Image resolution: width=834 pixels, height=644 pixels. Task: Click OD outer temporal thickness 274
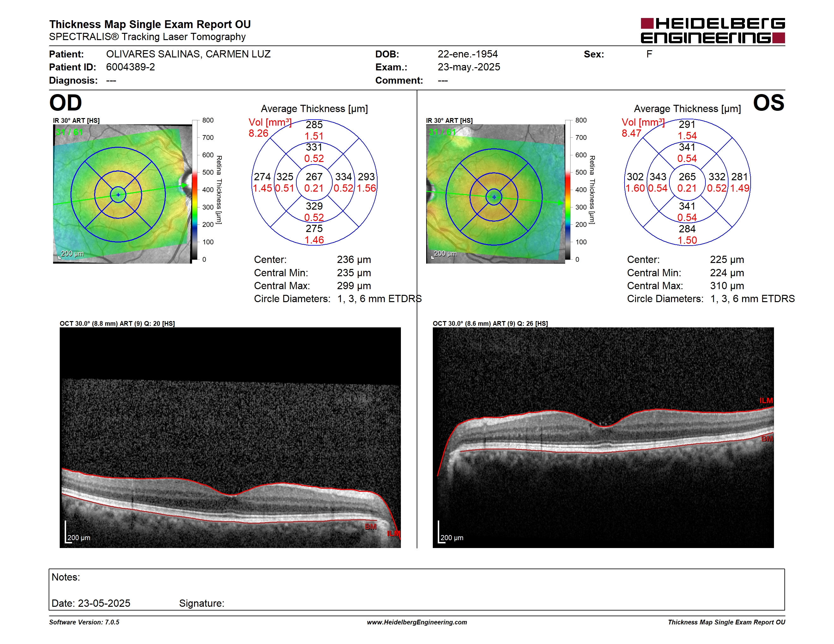click(x=262, y=177)
